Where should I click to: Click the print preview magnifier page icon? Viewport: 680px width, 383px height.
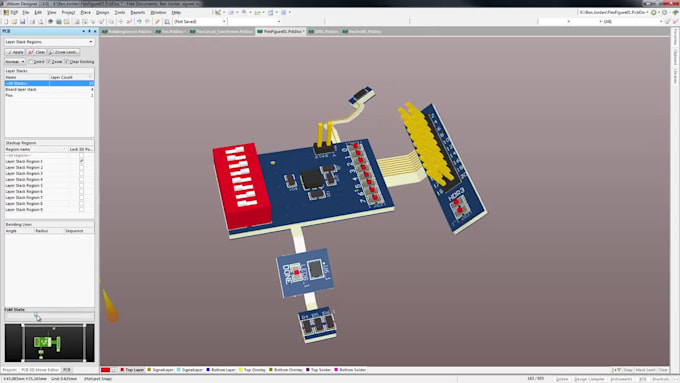click(x=41, y=21)
